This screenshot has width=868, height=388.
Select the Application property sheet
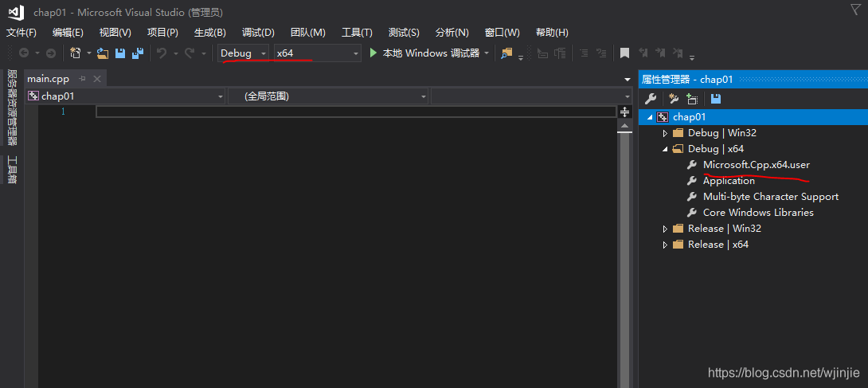click(729, 181)
